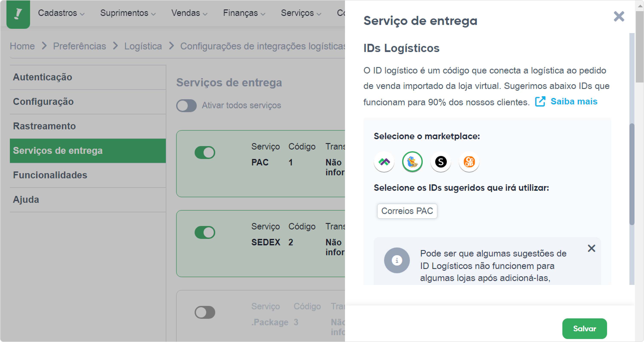Toggle Ativar todos serviços switch

(186, 105)
